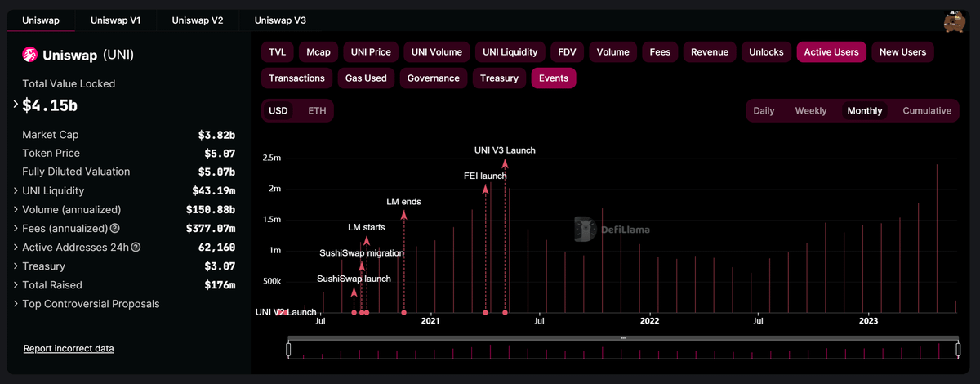980x384 pixels.
Task: Expand the Total Value Locked breakdown
Action: (16, 105)
